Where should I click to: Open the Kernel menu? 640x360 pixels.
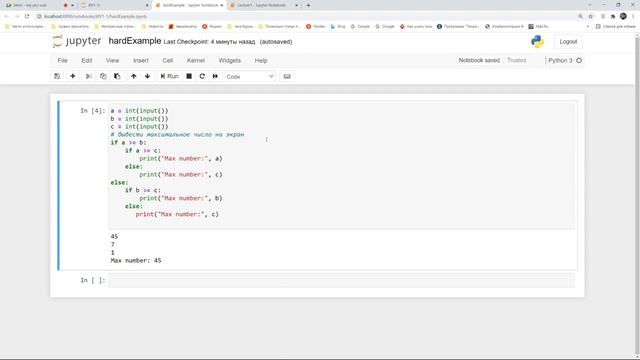[196, 60]
